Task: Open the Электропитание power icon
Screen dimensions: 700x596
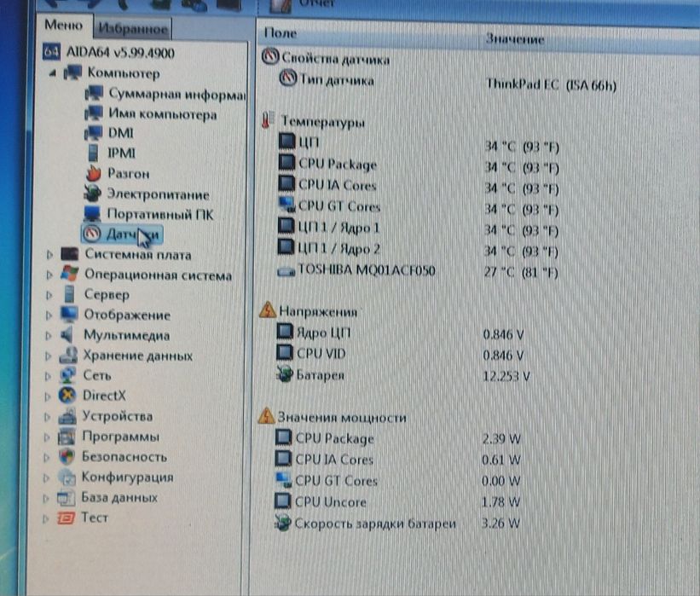Action: tap(92, 194)
